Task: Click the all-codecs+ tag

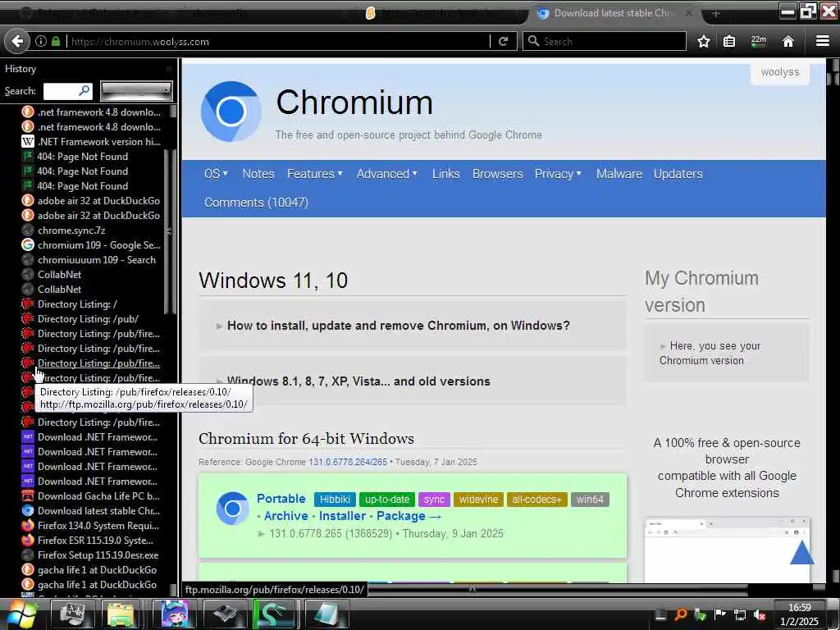Action: (536, 500)
